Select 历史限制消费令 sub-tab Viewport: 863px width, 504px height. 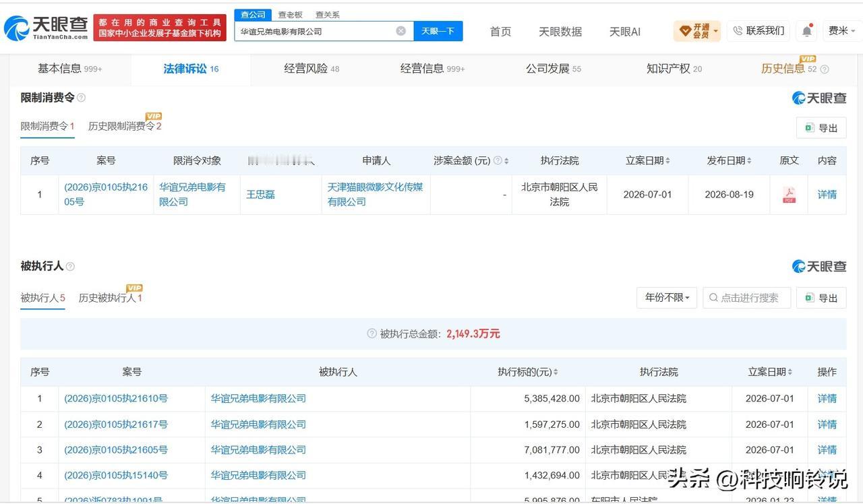click(x=125, y=126)
